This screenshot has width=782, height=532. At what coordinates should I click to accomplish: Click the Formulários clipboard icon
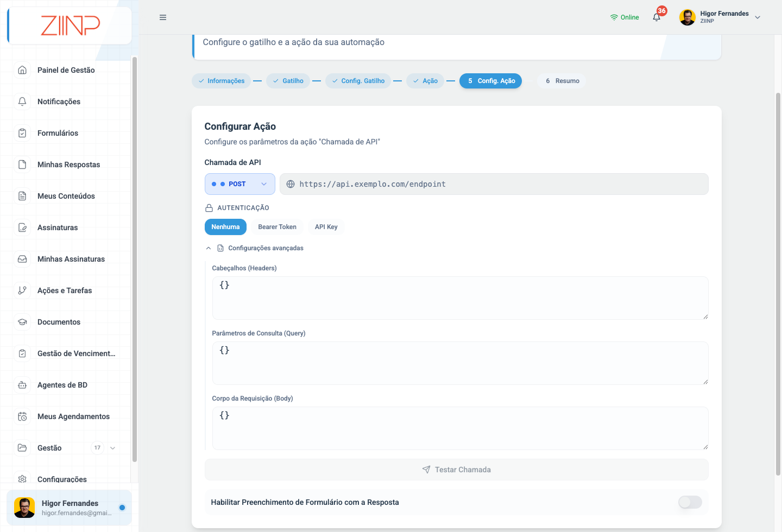coord(22,133)
